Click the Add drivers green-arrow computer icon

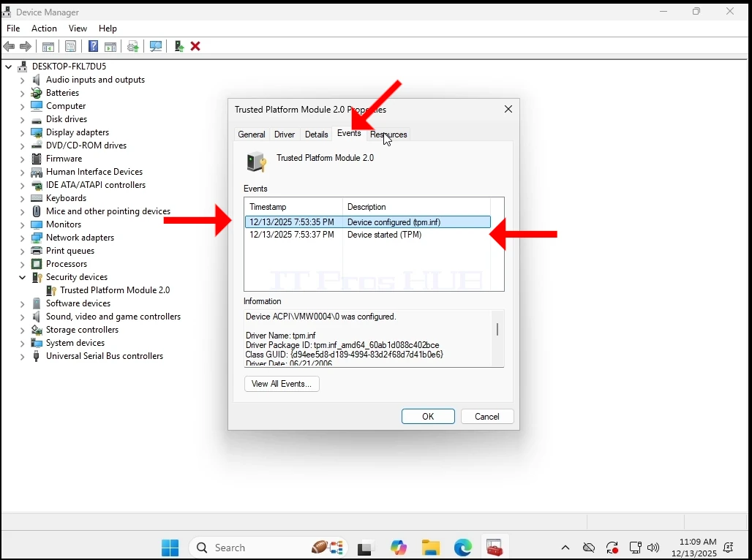coord(179,47)
